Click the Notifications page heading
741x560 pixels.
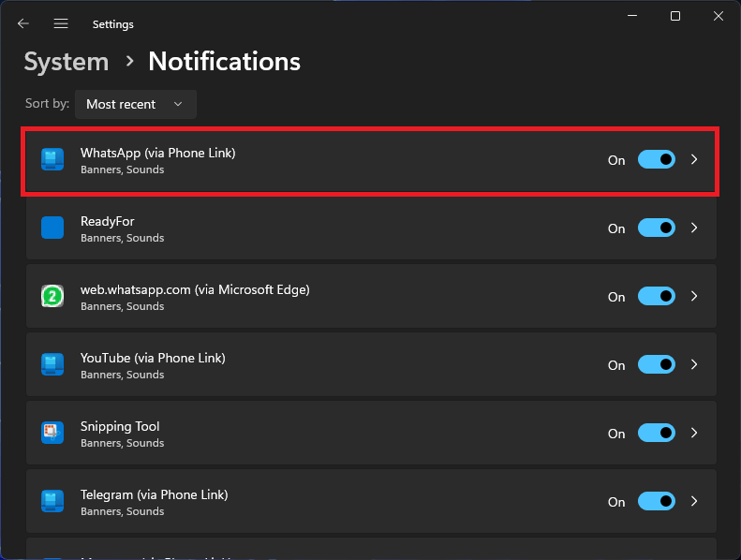225,62
